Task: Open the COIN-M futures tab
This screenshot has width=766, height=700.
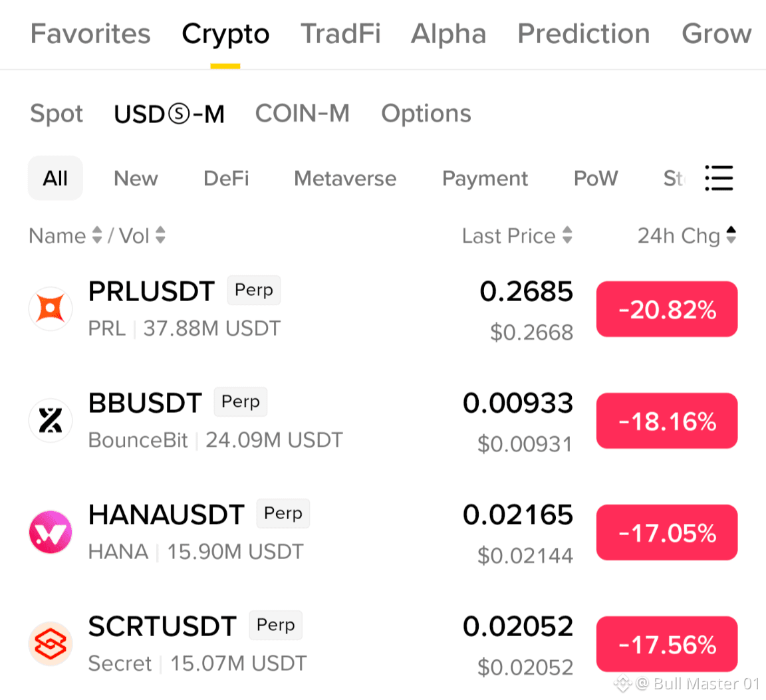Action: click(303, 113)
